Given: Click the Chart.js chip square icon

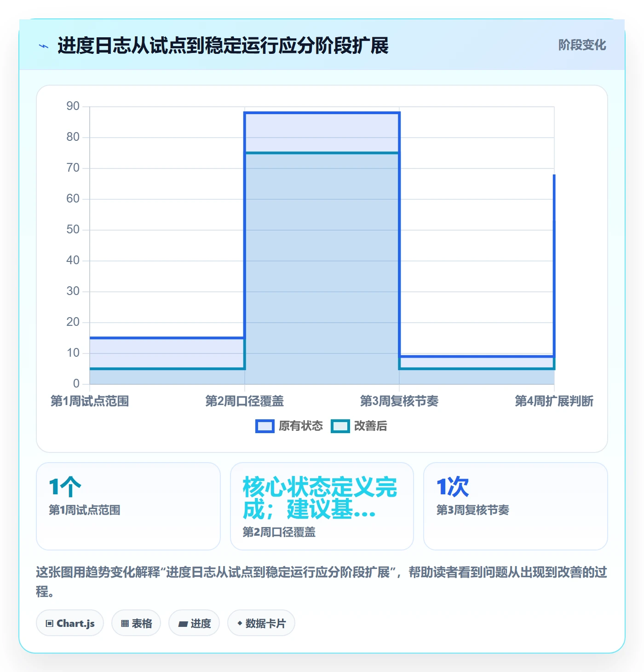Looking at the screenshot, I should pyautogui.click(x=50, y=624).
